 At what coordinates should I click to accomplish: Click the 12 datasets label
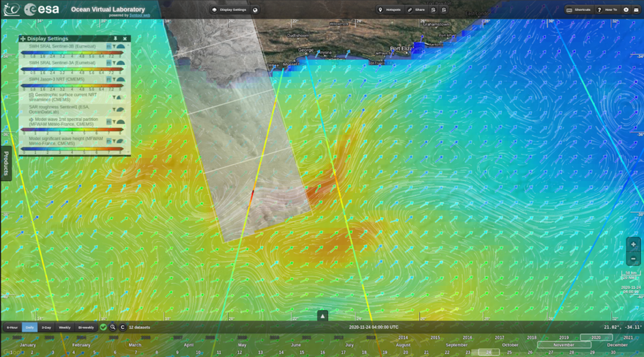coord(140,328)
